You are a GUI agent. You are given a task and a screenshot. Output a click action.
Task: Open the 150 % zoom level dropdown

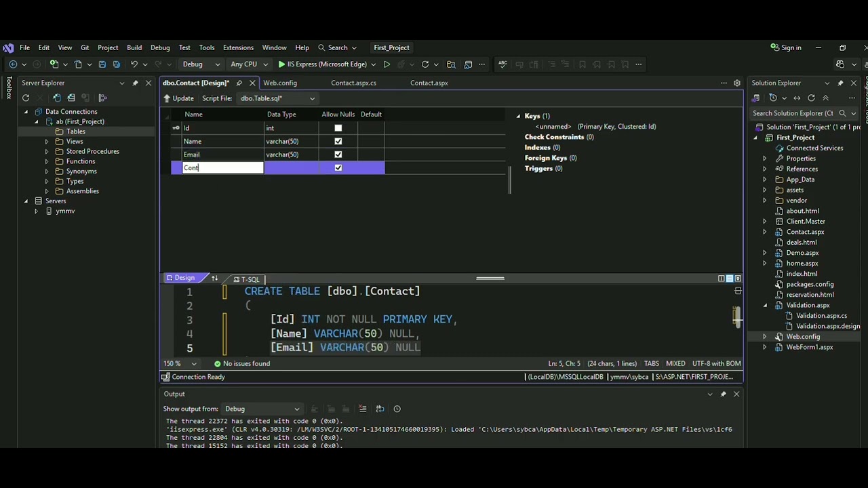[180, 363]
